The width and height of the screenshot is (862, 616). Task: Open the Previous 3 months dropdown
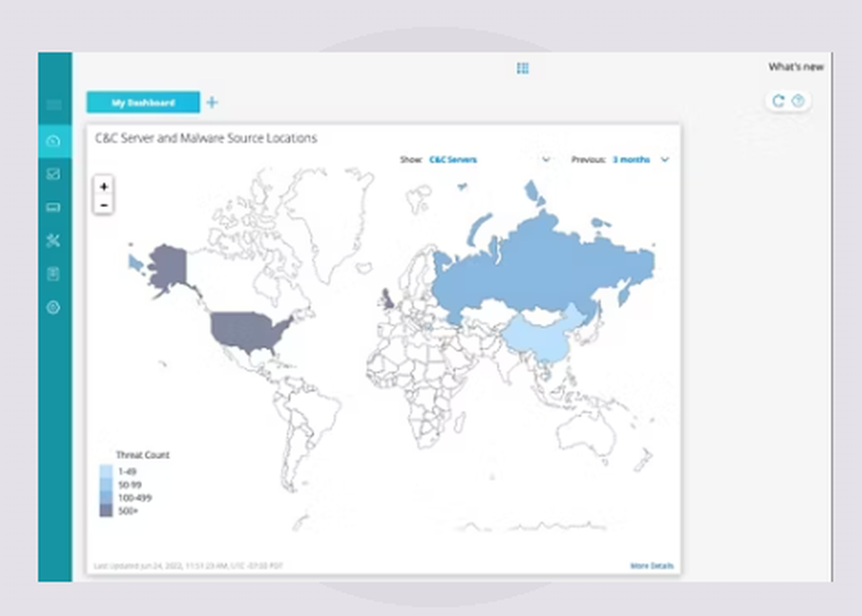(x=641, y=159)
